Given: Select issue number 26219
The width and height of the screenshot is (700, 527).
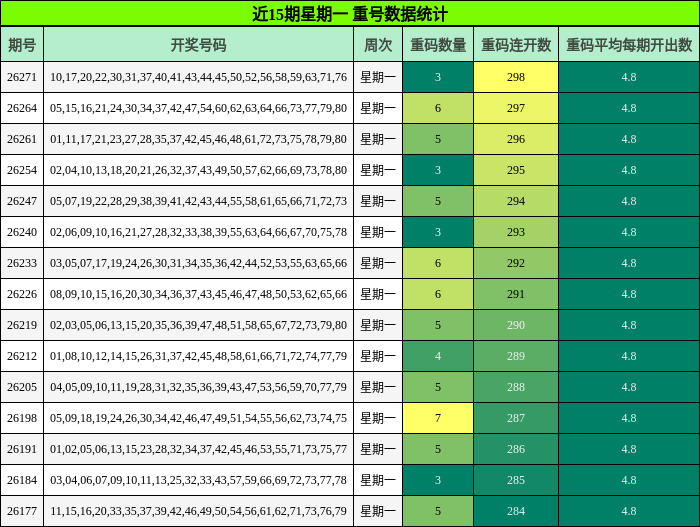Looking at the screenshot, I should point(22,325).
